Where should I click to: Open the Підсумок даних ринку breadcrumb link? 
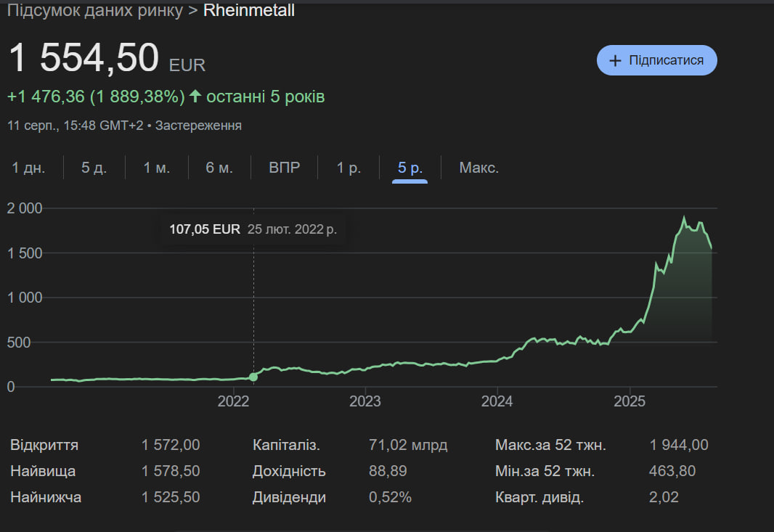(x=95, y=10)
